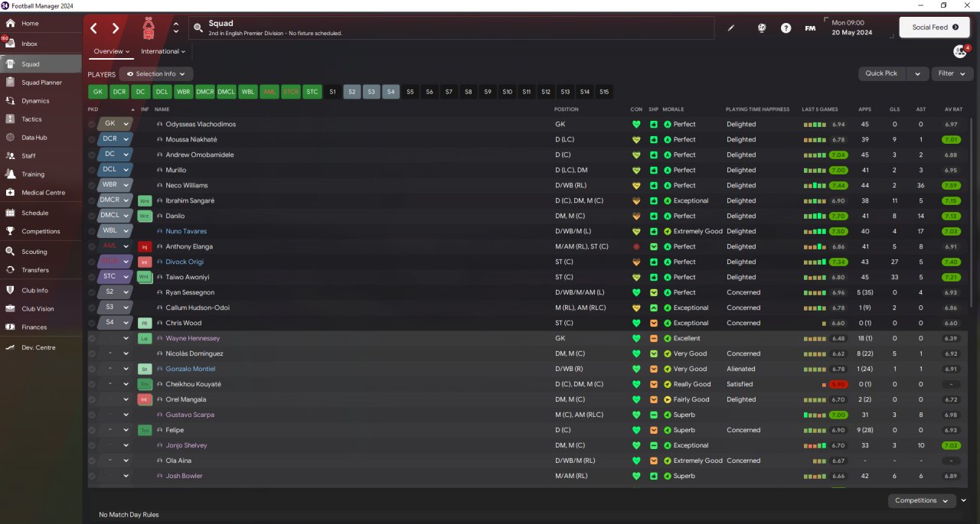This screenshot has width=980, height=524.
Task: Open the Competitions dropdown at bottom
Action: [922, 500]
